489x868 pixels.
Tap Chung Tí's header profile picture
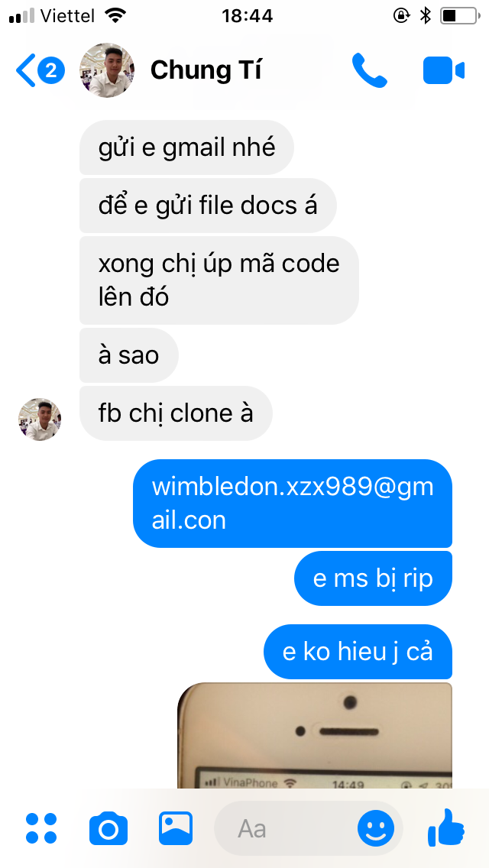pyautogui.click(x=108, y=70)
